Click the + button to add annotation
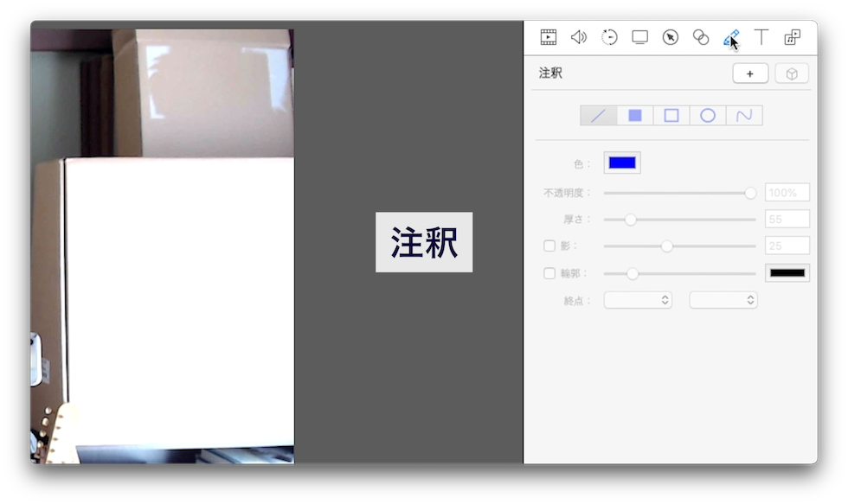The height and width of the screenshot is (504, 848). pyautogui.click(x=749, y=73)
